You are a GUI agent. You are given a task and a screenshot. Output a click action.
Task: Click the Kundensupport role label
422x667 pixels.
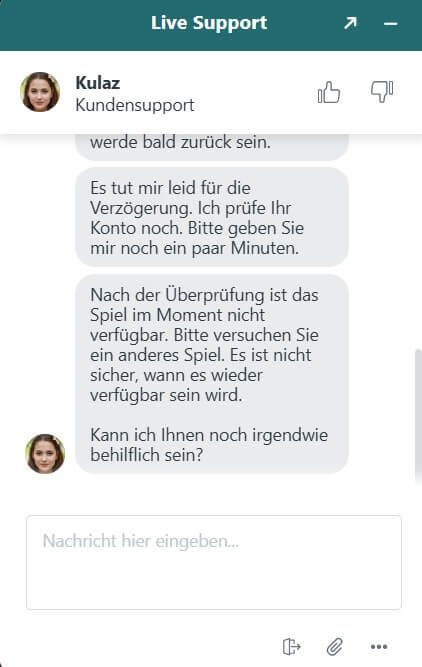[135, 105]
